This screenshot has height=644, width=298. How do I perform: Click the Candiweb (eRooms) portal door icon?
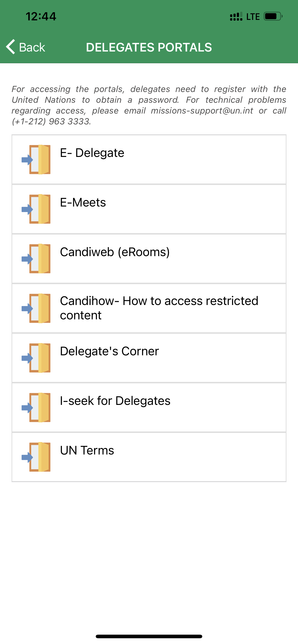[x=36, y=259]
